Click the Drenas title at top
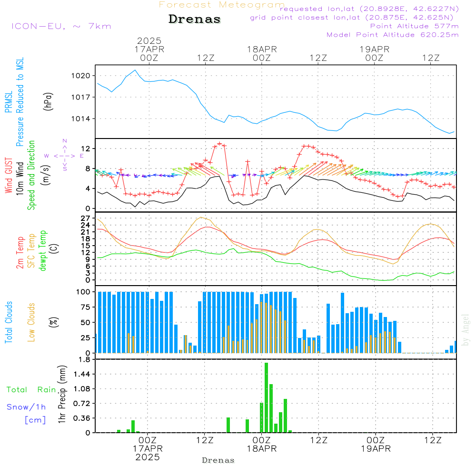The height and width of the screenshot is (476, 476). [195, 20]
